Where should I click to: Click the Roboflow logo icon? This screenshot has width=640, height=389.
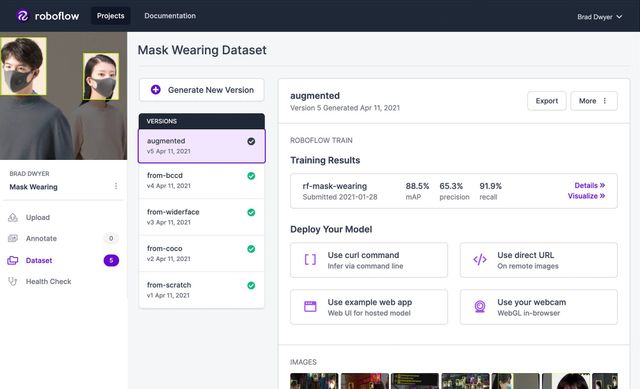pyautogui.click(x=22, y=16)
